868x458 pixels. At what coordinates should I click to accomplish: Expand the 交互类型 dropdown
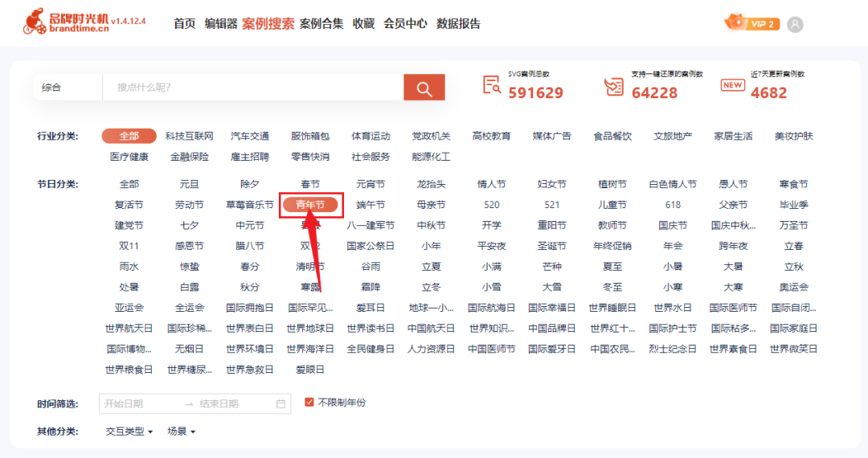pyautogui.click(x=129, y=431)
